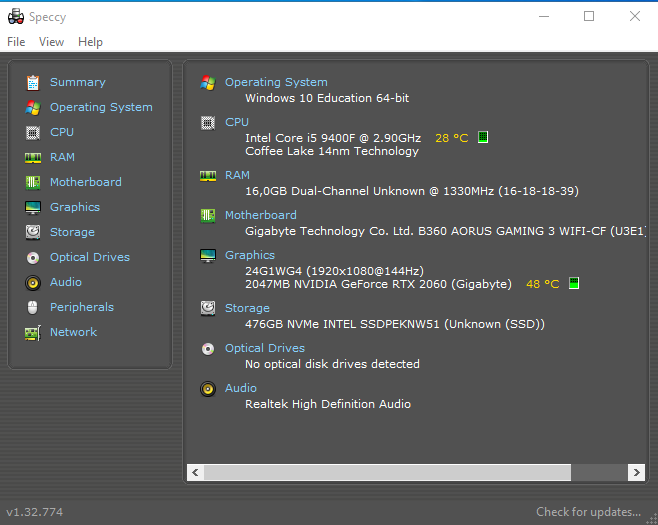This screenshot has width=658, height=525.
Task: Click the Realtek High Definition Audio text
Action: [328, 404]
